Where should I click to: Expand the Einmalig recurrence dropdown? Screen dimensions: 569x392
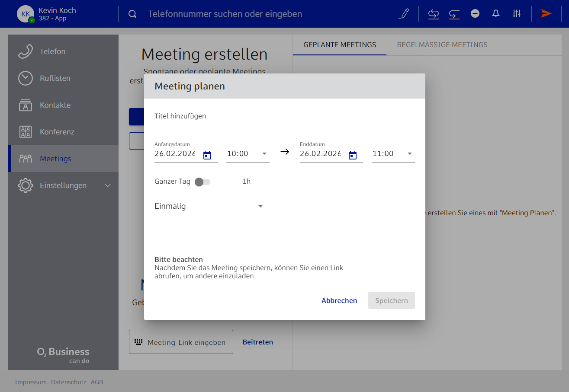208,206
